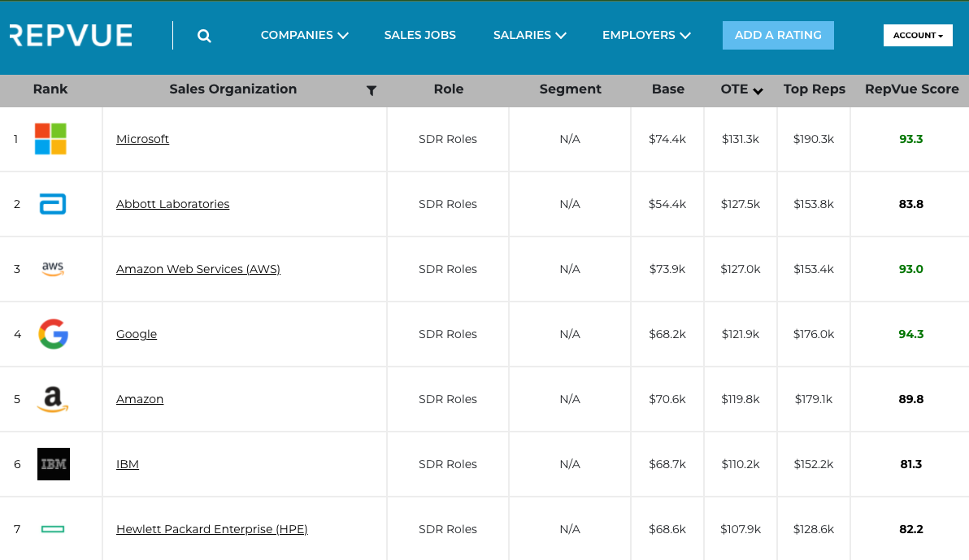Click IBM's base pay $68.7k
This screenshot has width=969, height=560.
667,464
